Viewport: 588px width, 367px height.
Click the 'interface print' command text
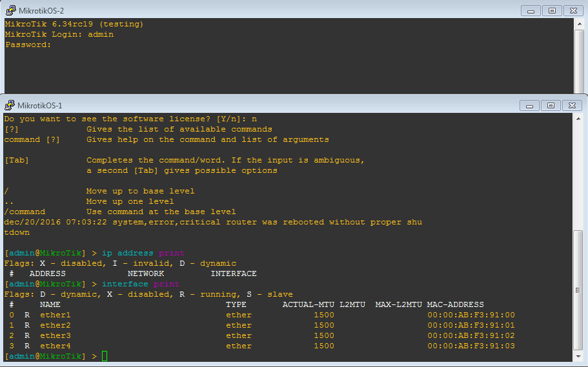pyautogui.click(x=141, y=284)
